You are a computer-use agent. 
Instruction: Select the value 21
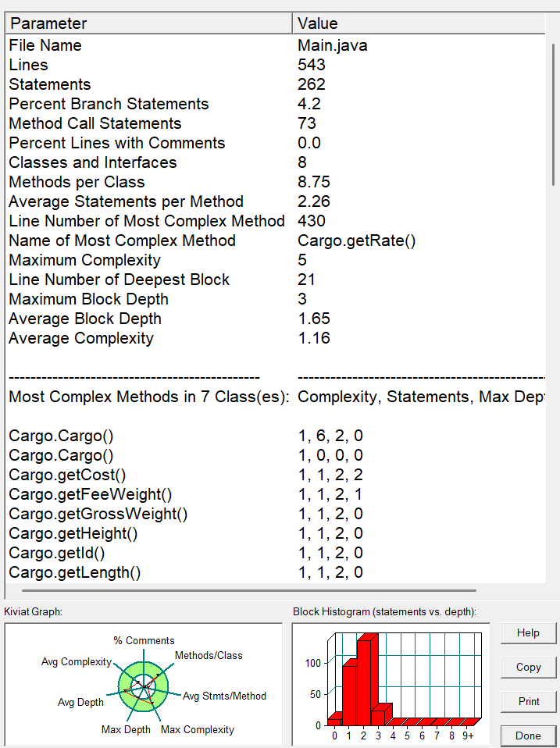(306, 280)
